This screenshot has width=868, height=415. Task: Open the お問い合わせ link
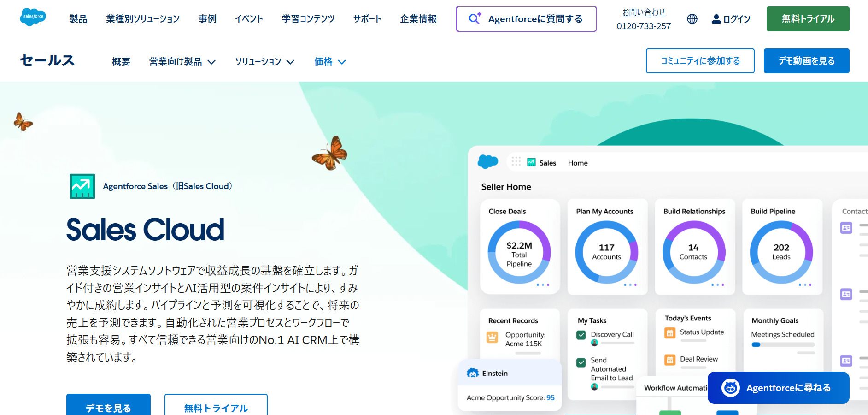coord(644,12)
